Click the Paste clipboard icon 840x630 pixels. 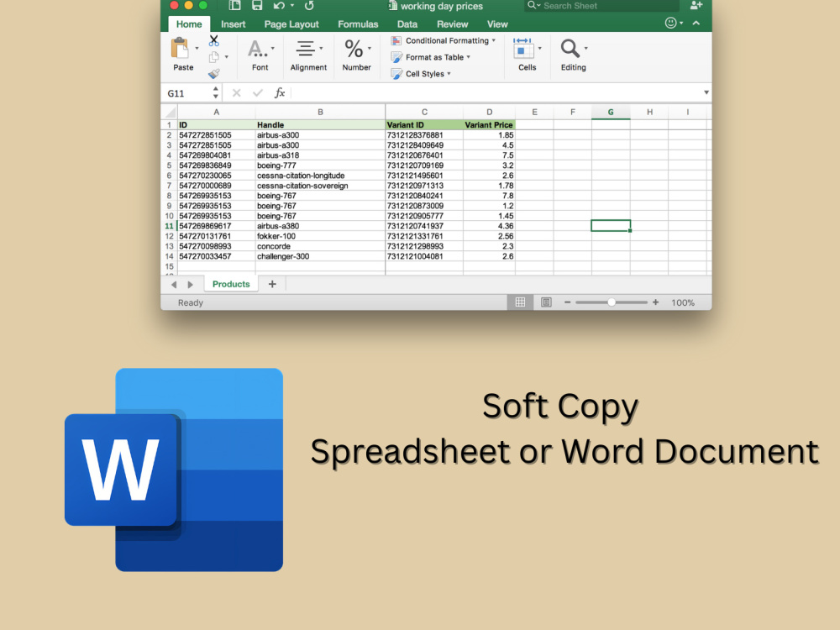pos(180,48)
